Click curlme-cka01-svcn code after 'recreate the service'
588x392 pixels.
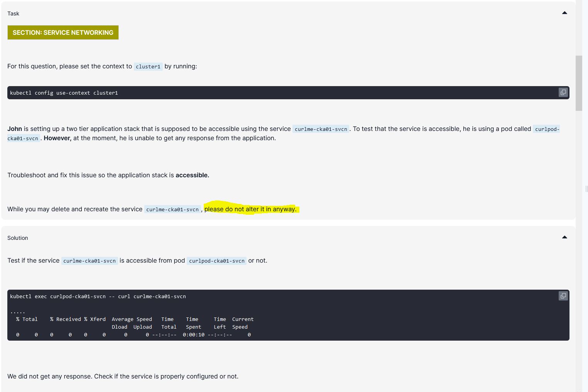[x=172, y=209]
